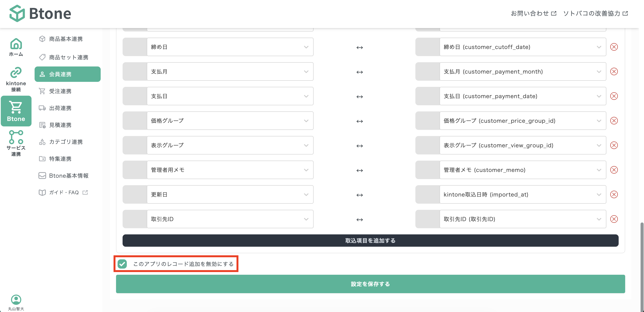644x312 pixels.
Task: Click the 商品基本連携 cube icon
Action: coord(42,39)
